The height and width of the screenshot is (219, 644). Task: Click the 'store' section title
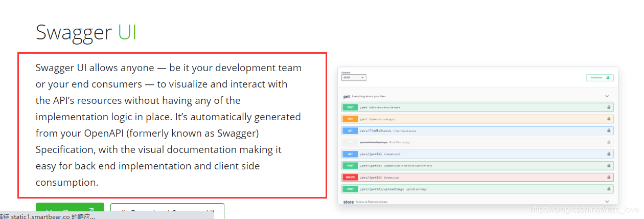349,202
